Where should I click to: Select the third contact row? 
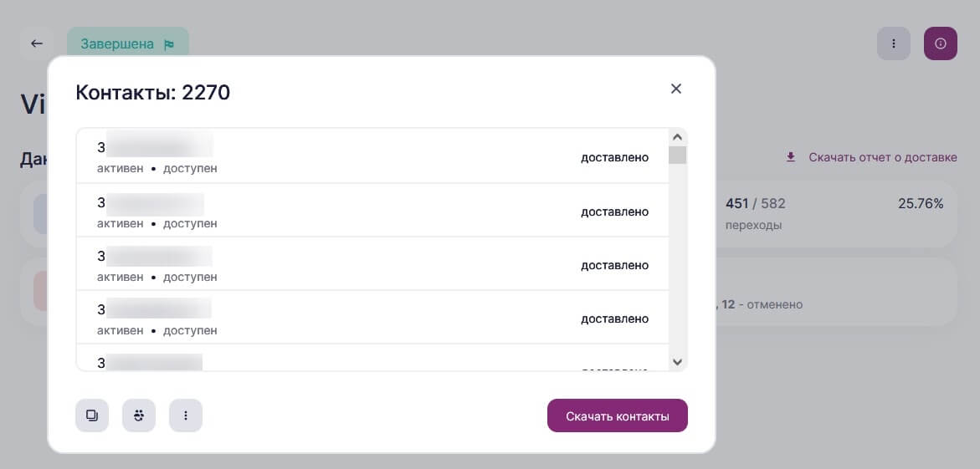pos(372,264)
